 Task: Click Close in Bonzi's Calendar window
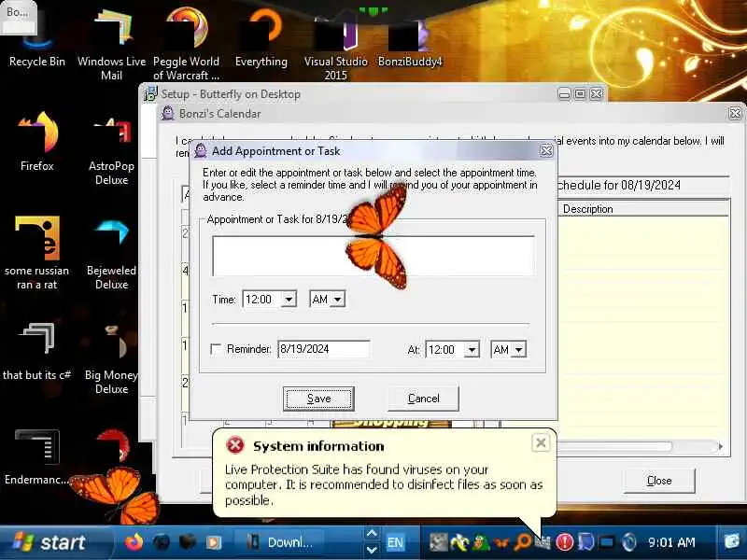[x=659, y=481]
